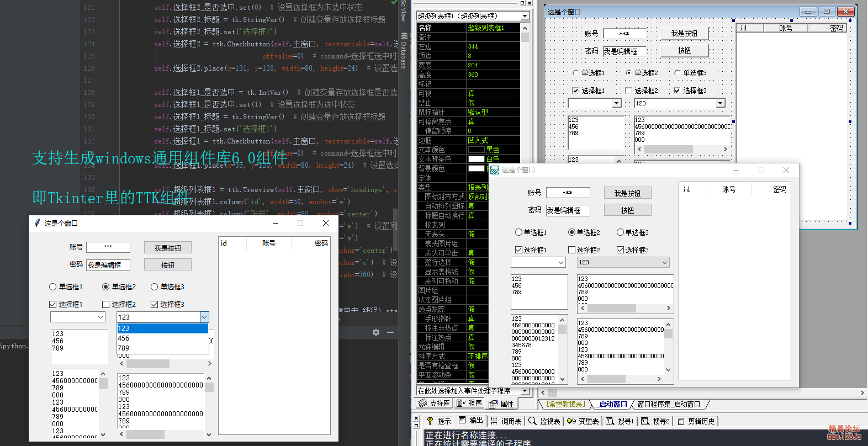Open the 提示 tab in the bottom panel
Screen dimensions: 868x446
click(438, 421)
